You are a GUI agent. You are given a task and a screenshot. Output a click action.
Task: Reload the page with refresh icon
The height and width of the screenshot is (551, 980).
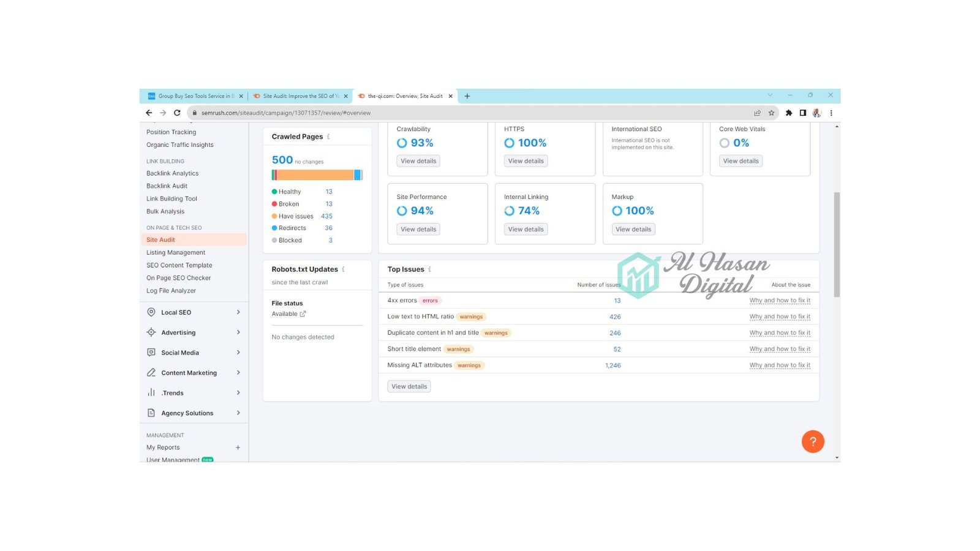coord(177,113)
